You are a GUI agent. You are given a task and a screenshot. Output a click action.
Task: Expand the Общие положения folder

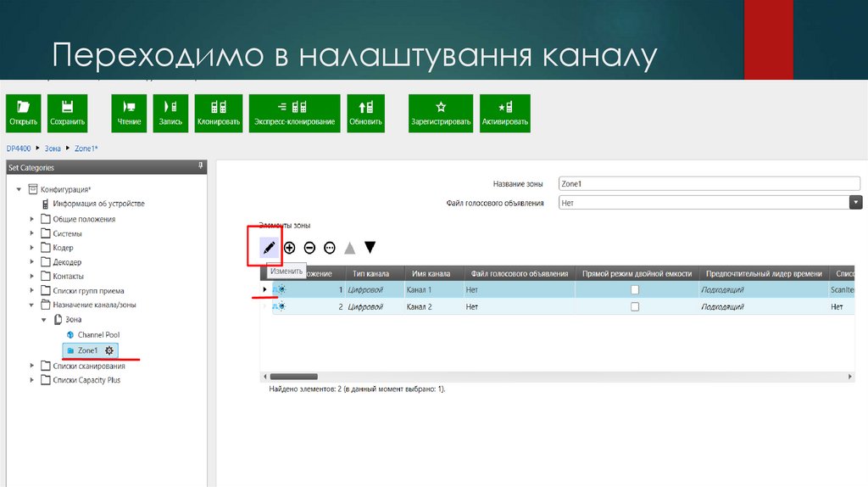31,219
